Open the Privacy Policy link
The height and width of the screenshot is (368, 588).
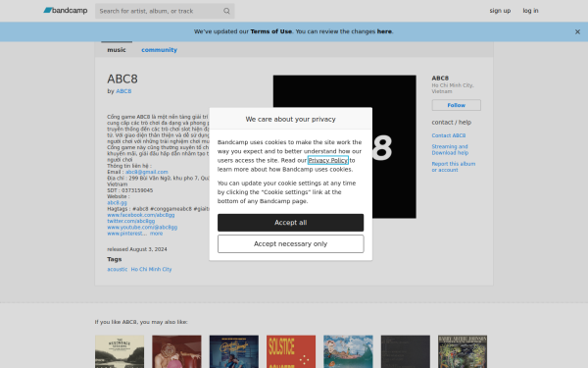[x=327, y=160]
